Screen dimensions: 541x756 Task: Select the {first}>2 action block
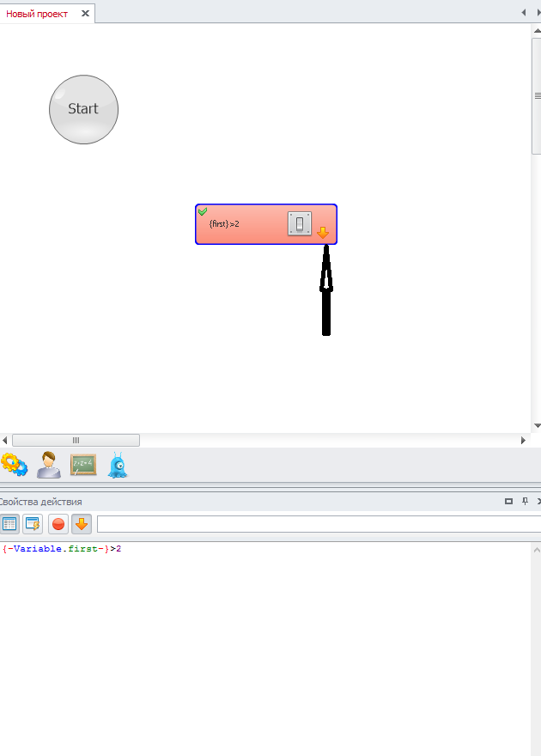pos(266,224)
